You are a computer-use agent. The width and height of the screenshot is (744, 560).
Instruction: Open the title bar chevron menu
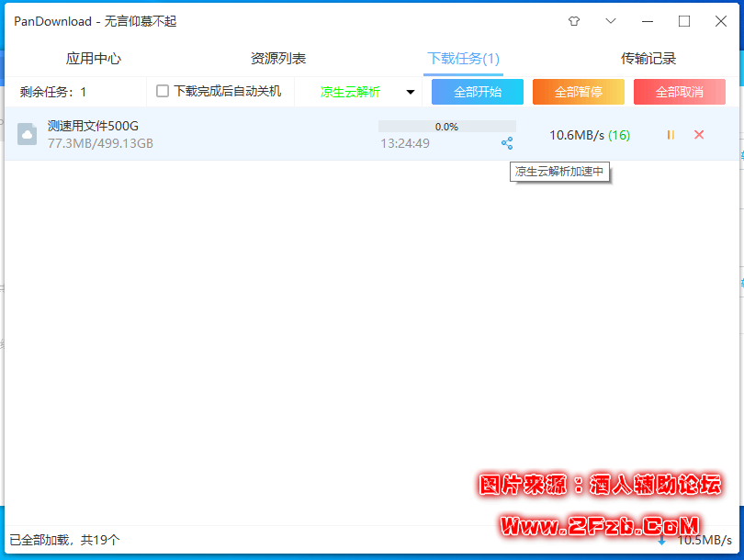pos(610,20)
